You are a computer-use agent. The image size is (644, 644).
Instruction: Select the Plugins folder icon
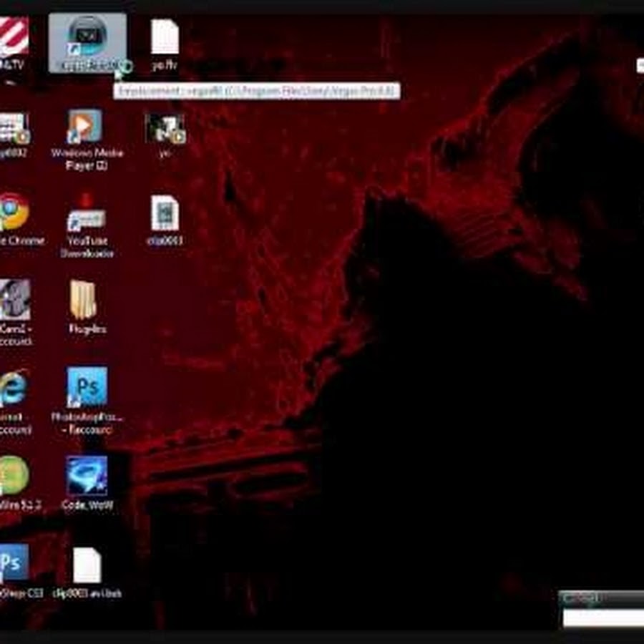(84, 299)
